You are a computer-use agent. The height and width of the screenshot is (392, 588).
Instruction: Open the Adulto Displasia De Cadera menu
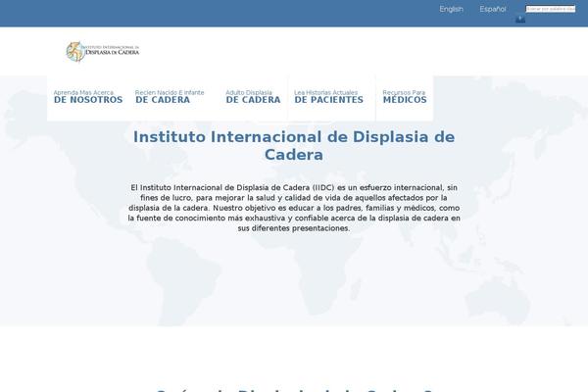point(253,97)
